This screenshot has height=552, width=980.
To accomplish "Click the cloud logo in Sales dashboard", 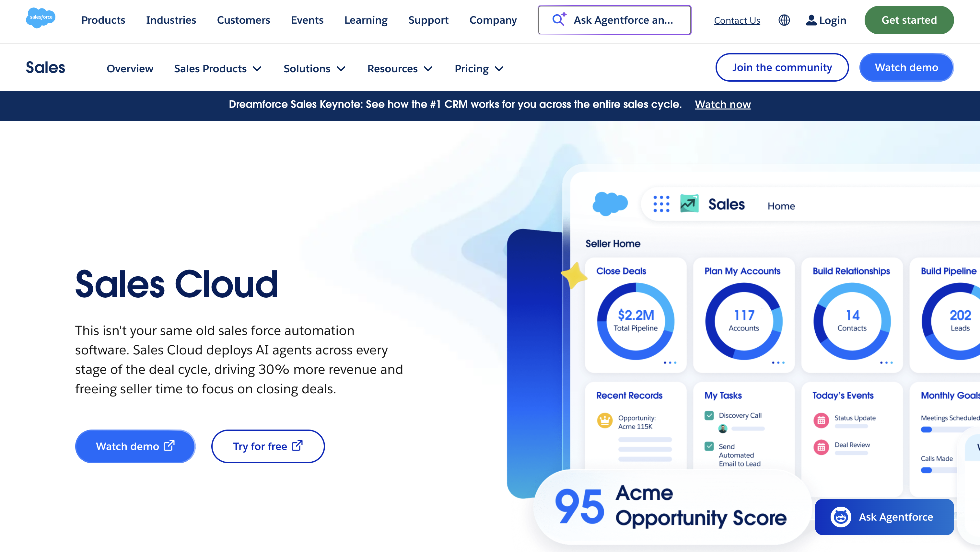I will [x=610, y=204].
